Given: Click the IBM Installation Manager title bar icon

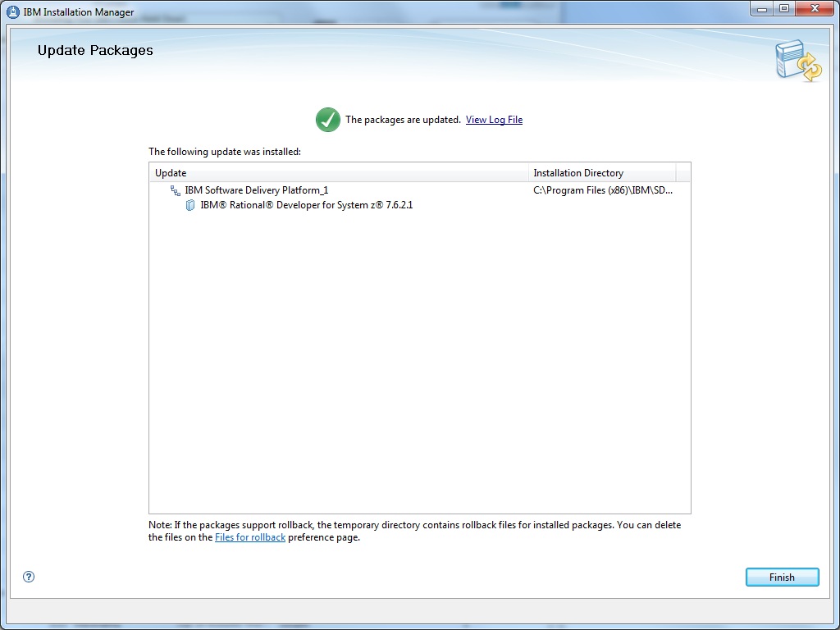Looking at the screenshot, I should tap(13, 11).
